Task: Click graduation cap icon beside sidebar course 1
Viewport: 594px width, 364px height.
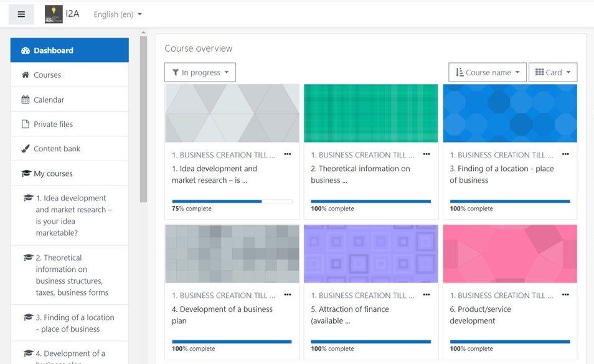Action: pos(29,198)
